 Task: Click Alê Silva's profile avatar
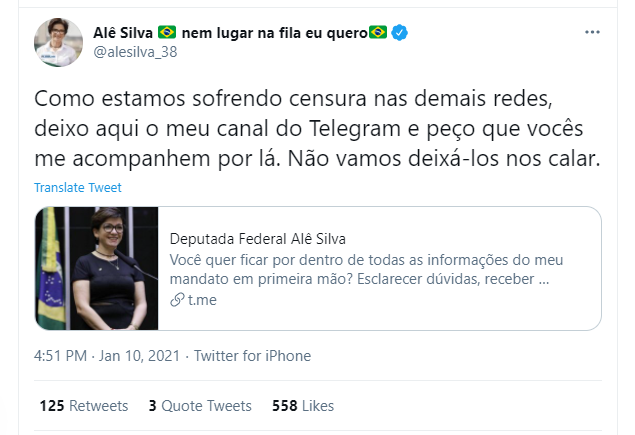pos(58,42)
